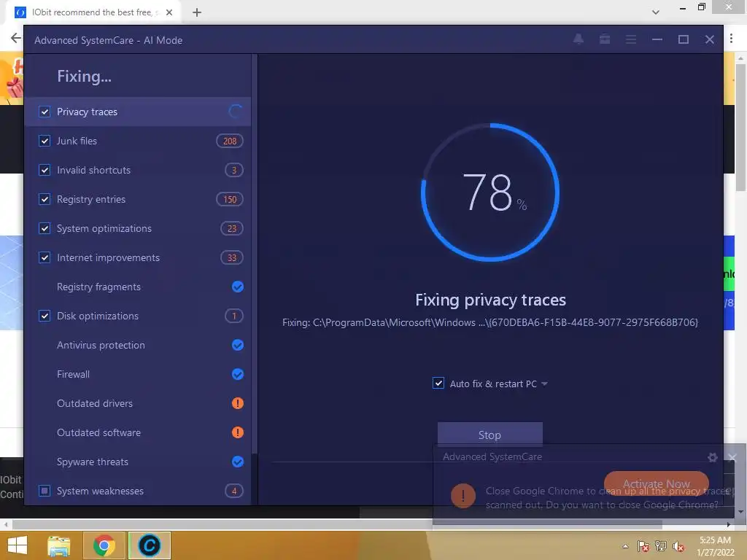This screenshot has height=560, width=747.
Task: Toggle the System weaknesses checkbox
Action: tap(44, 491)
